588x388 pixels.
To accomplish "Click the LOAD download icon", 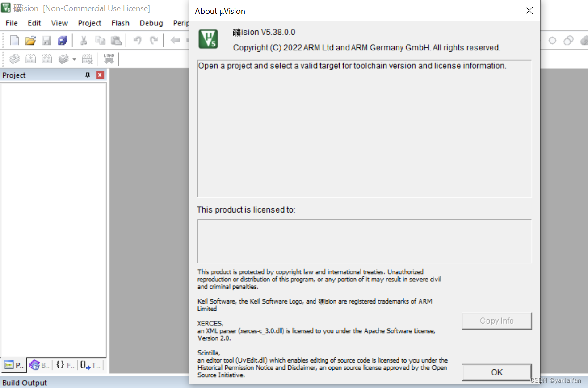I will (109, 59).
